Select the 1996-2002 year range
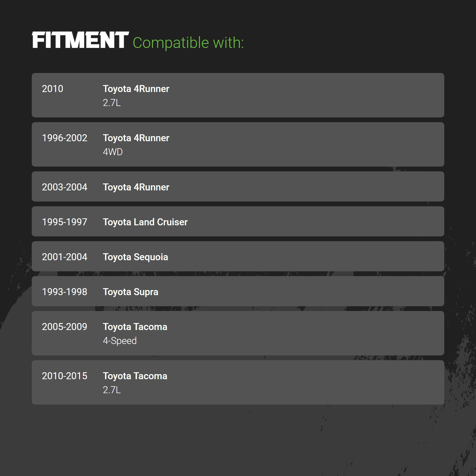The width and height of the screenshot is (476, 476). tap(64, 138)
